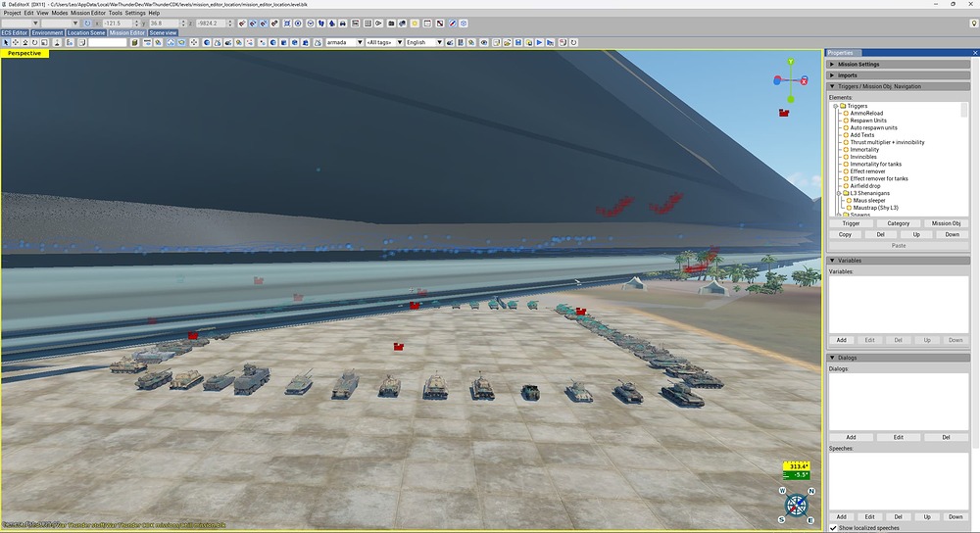
Task: Open the All tags dropdown
Action: pyautogui.click(x=384, y=42)
